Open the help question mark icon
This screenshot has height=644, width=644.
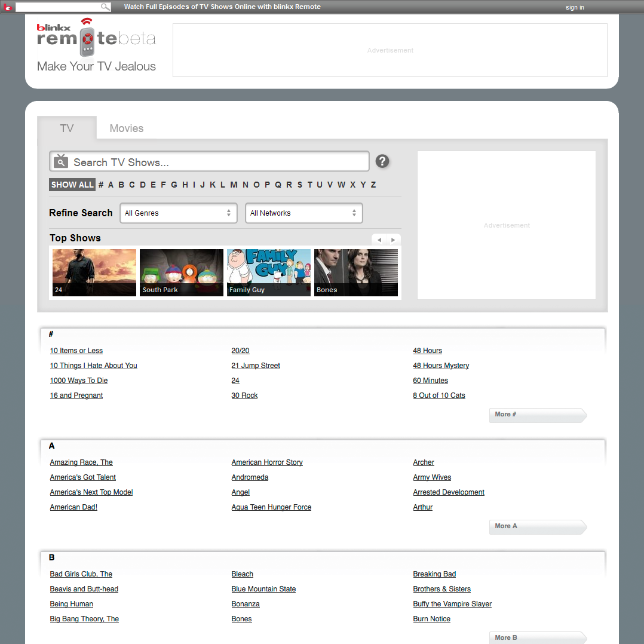coord(382,161)
